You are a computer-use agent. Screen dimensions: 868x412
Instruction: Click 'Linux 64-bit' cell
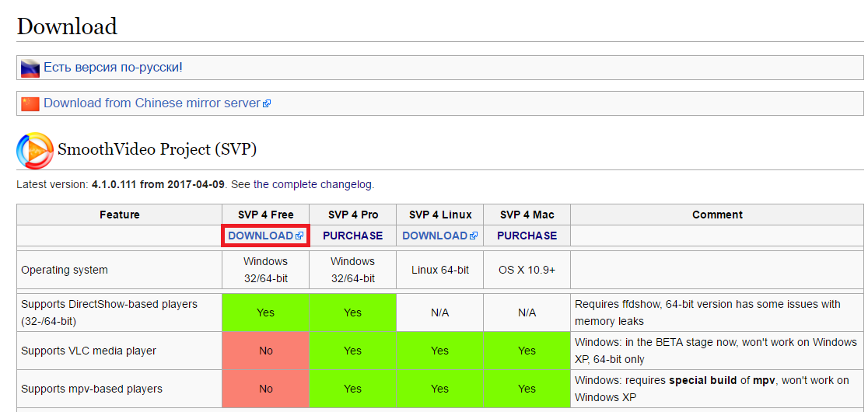[439, 270]
